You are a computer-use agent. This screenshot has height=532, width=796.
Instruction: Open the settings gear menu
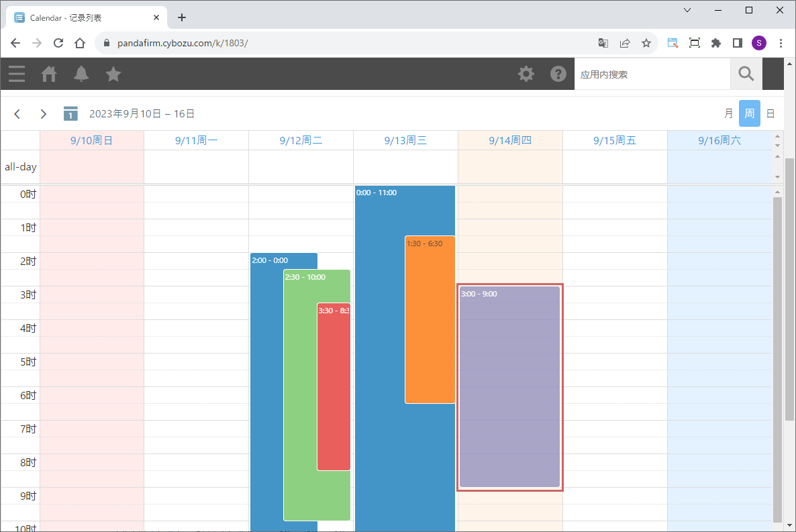[x=526, y=74]
